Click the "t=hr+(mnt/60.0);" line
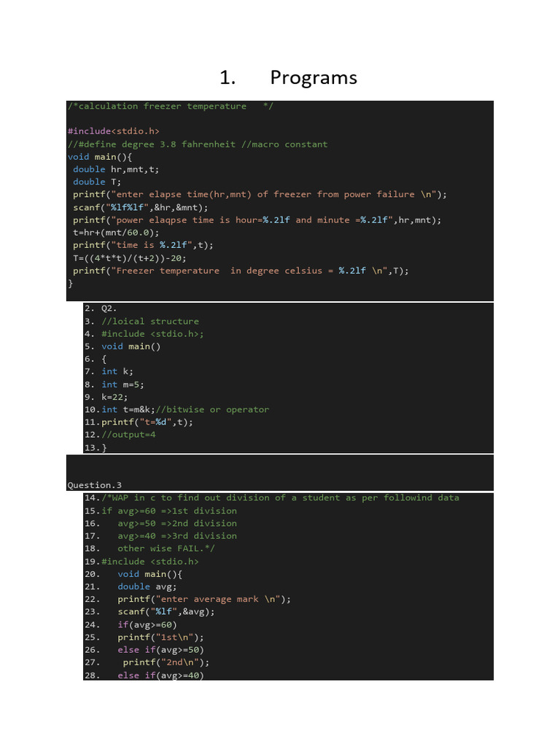Image resolution: width=560 pixels, height=747 pixels. click(115, 232)
